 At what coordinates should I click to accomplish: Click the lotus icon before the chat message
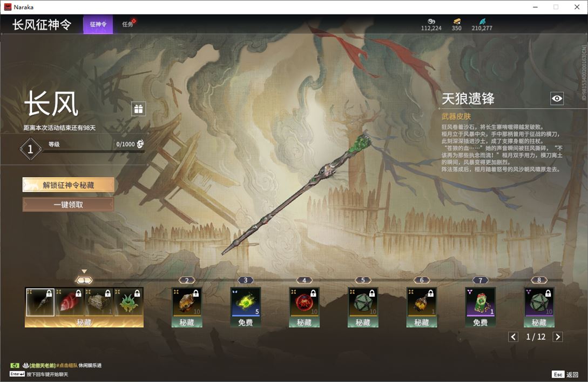pyautogui.click(x=26, y=365)
